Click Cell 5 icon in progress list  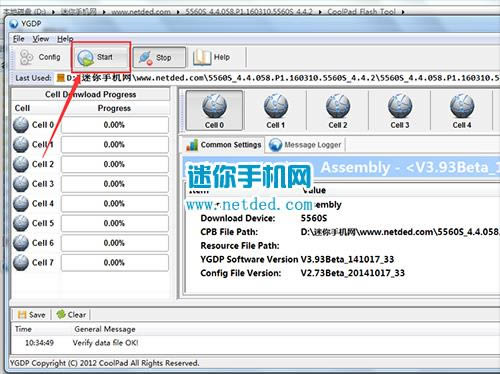pyautogui.click(x=21, y=223)
